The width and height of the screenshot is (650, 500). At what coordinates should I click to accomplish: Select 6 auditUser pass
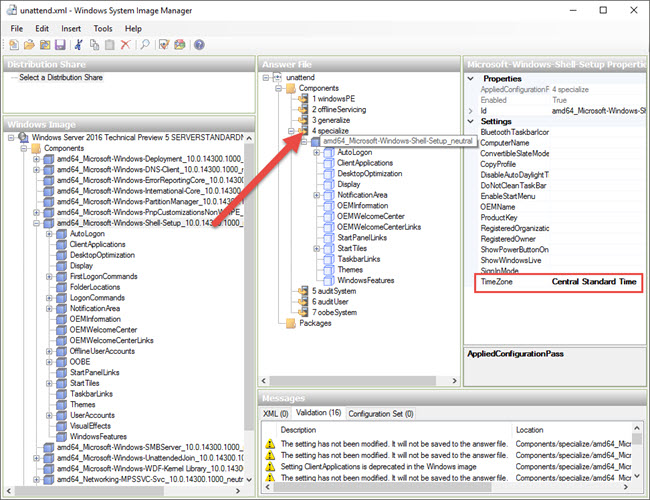click(330, 302)
